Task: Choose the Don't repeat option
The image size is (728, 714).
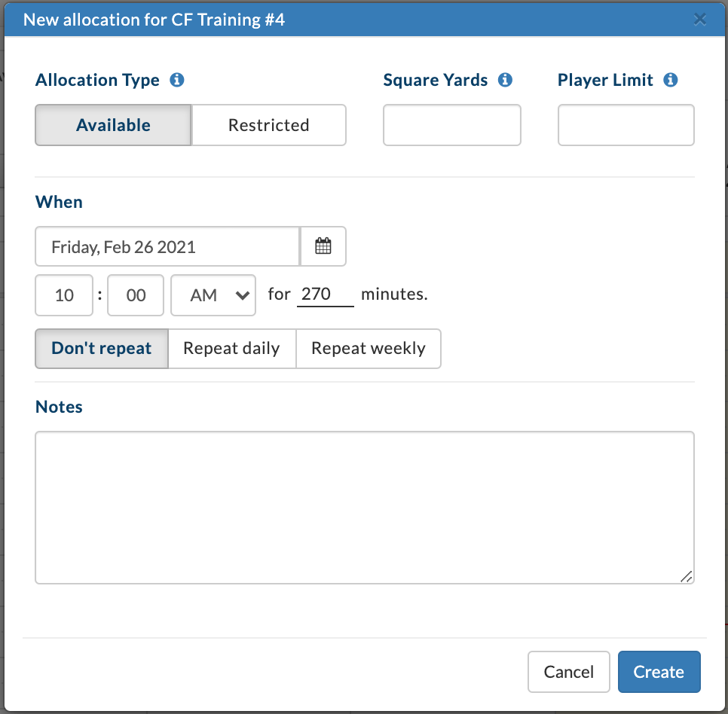Action: [x=102, y=349]
